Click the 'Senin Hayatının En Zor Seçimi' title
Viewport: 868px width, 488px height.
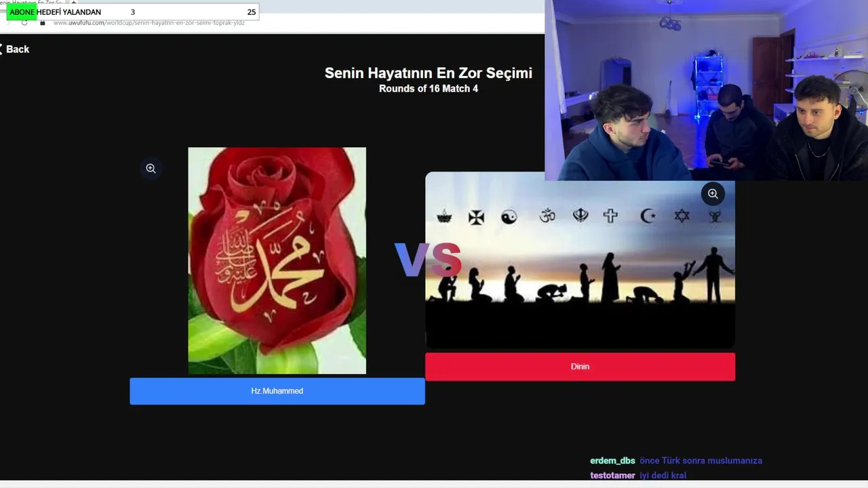(x=429, y=73)
